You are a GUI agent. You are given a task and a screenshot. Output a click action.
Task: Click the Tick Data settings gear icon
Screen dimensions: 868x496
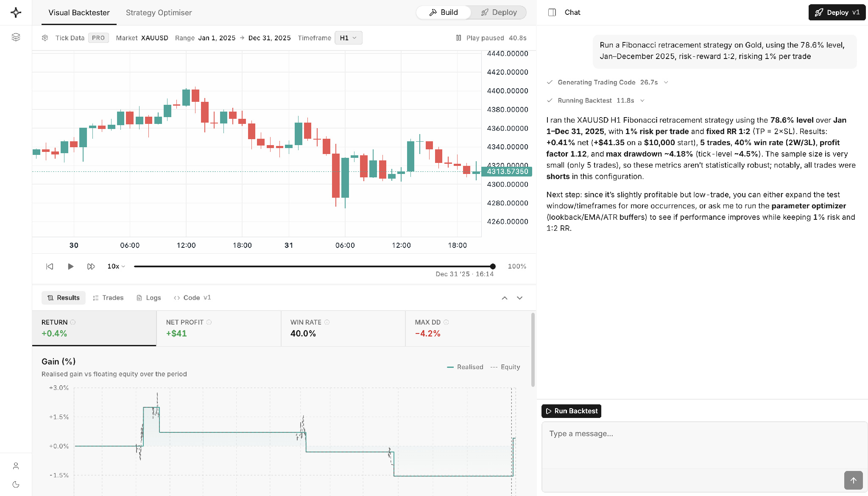tap(45, 38)
